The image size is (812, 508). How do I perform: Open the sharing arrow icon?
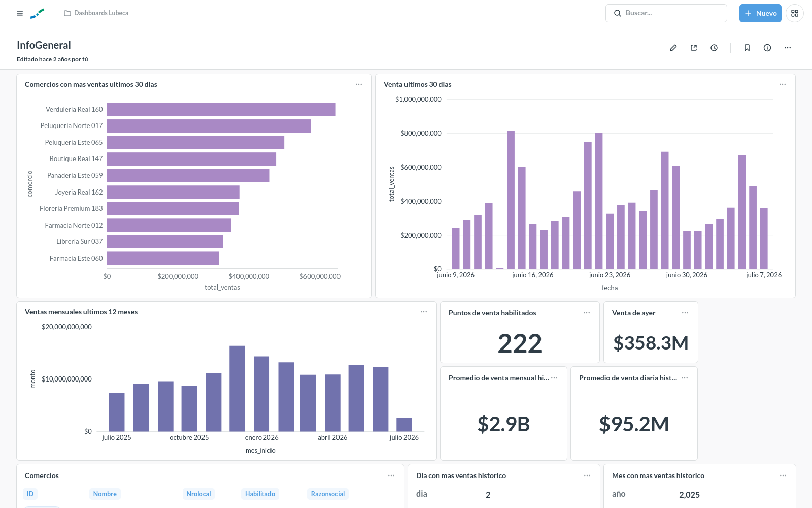click(694, 48)
